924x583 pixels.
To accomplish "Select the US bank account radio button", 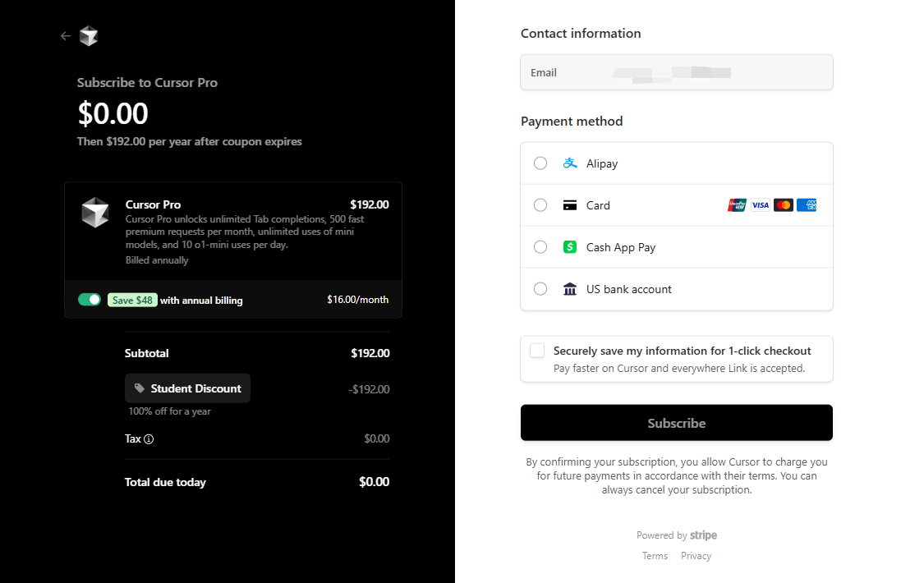I will coord(540,288).
